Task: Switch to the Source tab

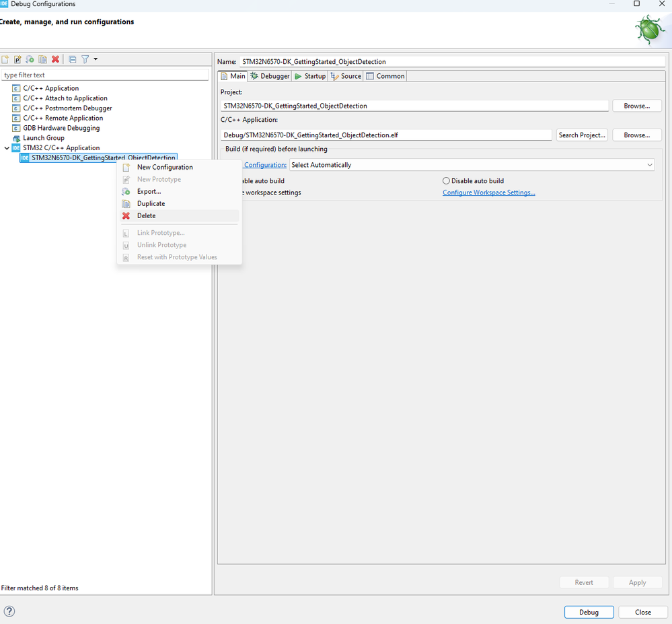Action: [346, 76]
